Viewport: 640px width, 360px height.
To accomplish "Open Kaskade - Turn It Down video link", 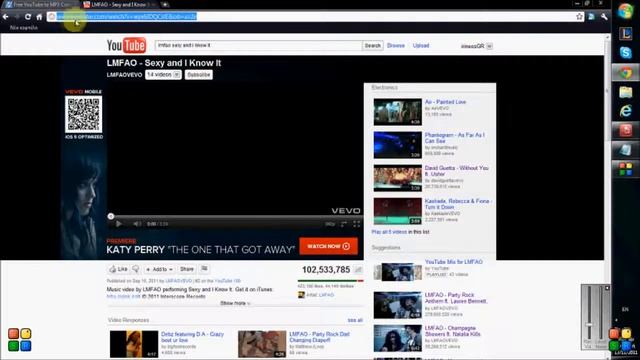I will (x=458, y=204).
